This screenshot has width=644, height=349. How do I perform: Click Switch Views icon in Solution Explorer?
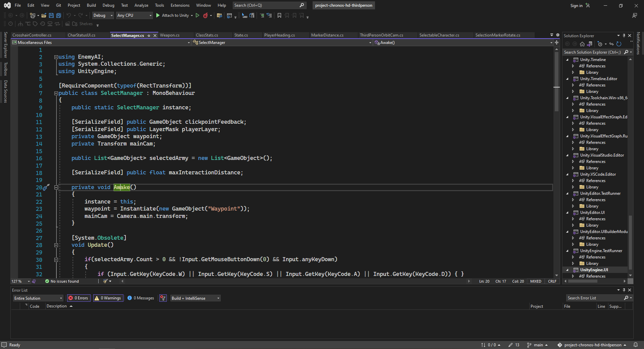point(590,44)
